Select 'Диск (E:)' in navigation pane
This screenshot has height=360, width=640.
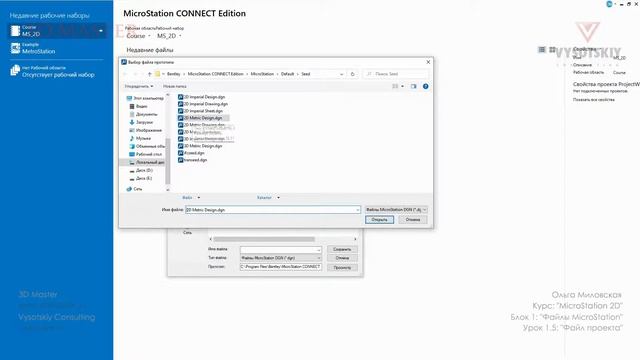[x=141, y=178]
